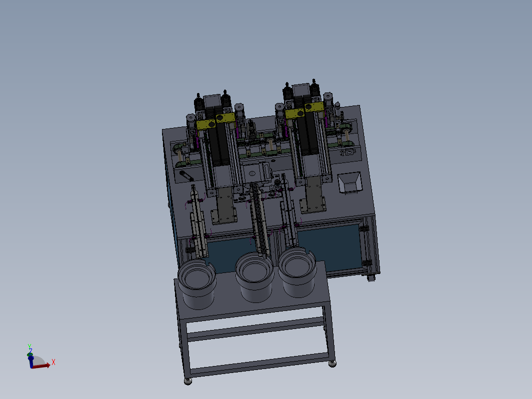Click the red X axis arrow of the triad
Screen dimensions: 532x399
(x=41, y=366)
